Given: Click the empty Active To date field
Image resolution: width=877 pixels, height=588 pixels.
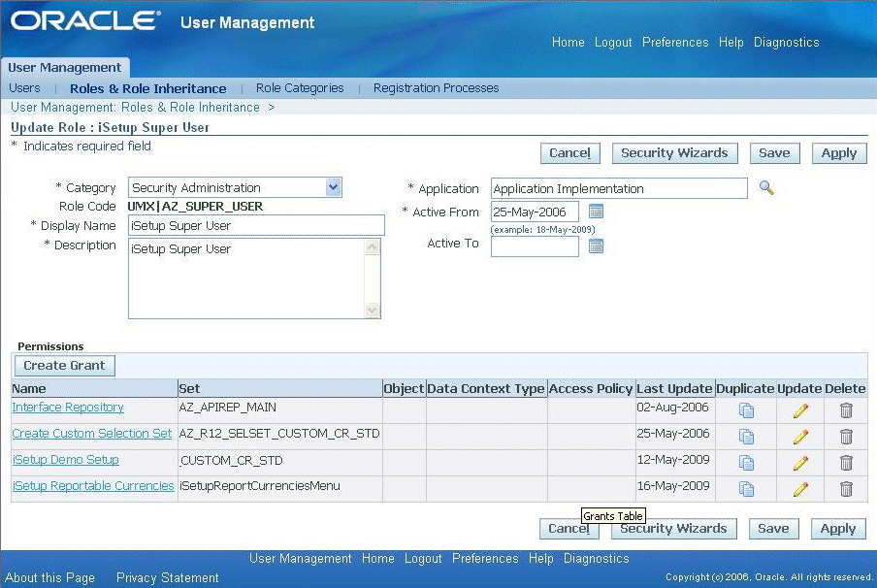Looking at the screenshot, I should (x=535, y=246).
